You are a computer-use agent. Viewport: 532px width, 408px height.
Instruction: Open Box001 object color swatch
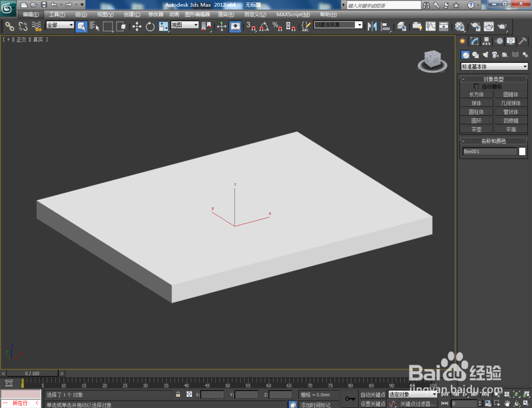coord(522,151)
